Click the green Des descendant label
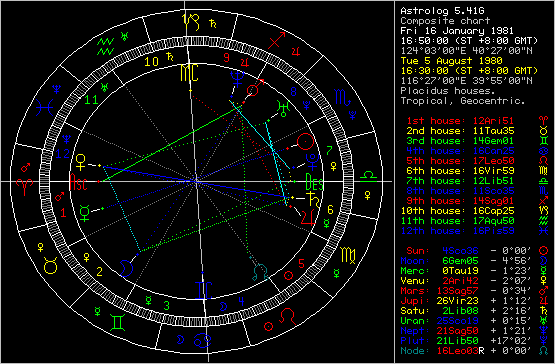This screenshot has height=364, width=555. coord(314,182)
